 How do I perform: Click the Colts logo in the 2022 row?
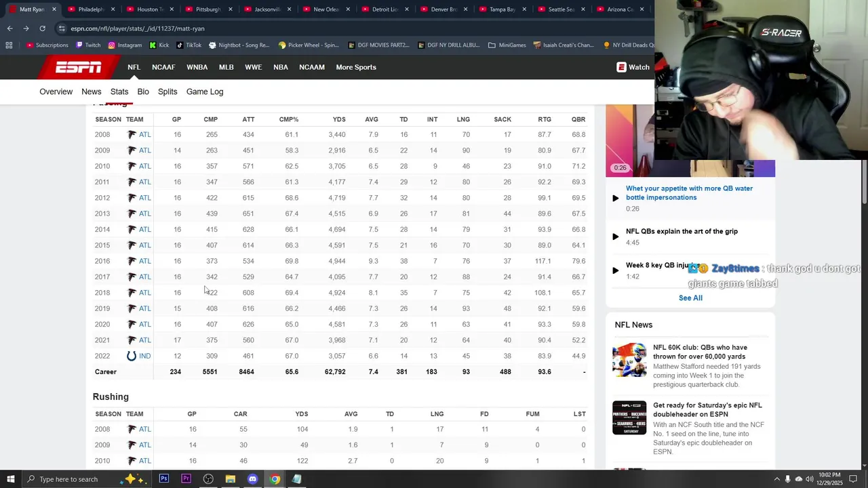coord(132,356)
